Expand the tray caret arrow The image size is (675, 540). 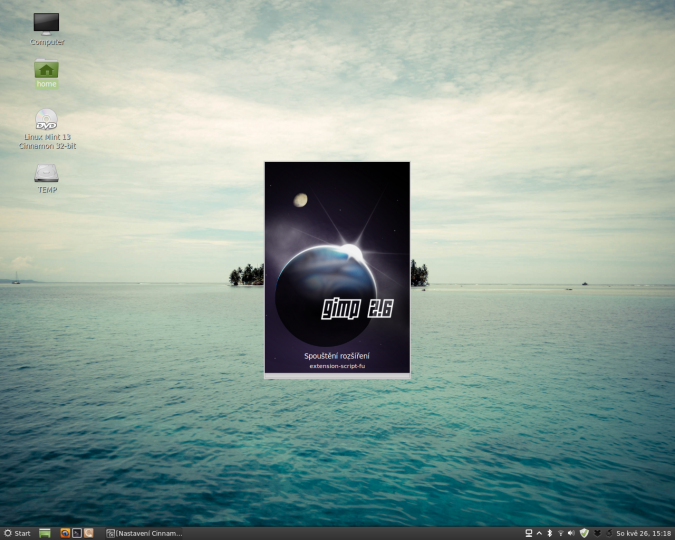pyautogui.click(x=539, y=533)
